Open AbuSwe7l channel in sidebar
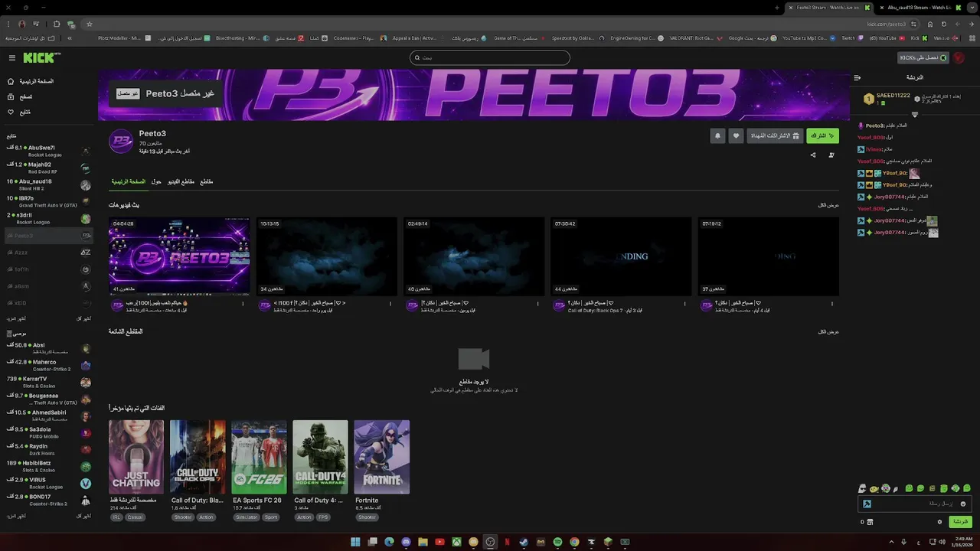Screen dimensions: 980x551 [x=49, y=151]
